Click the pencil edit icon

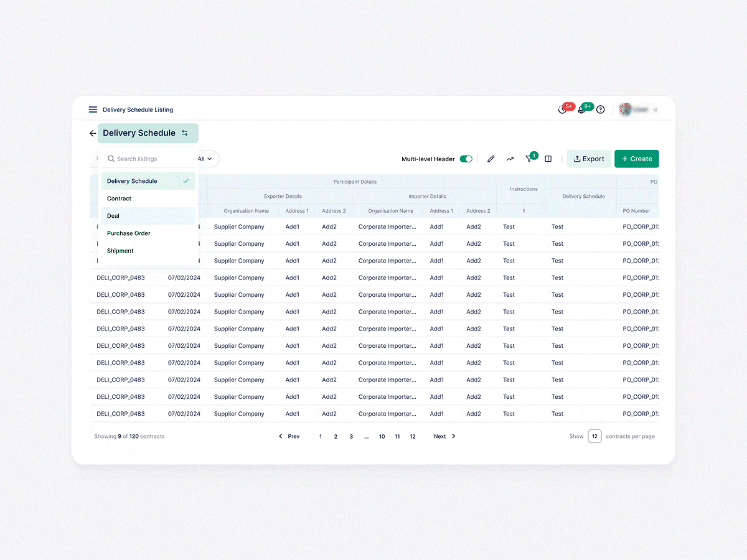click(x=491, y=159)
